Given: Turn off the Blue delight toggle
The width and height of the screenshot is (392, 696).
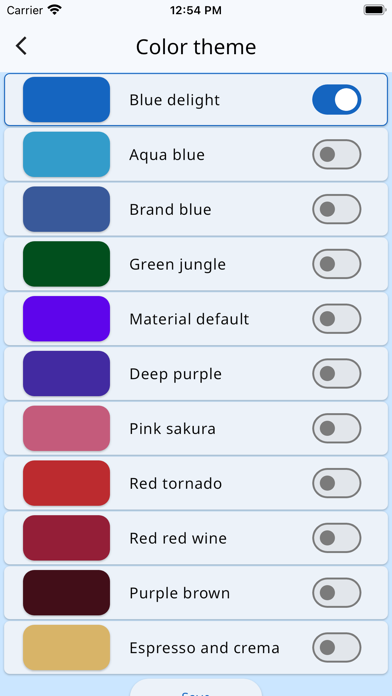Looking at the screenshot, I should pos(337,100).
